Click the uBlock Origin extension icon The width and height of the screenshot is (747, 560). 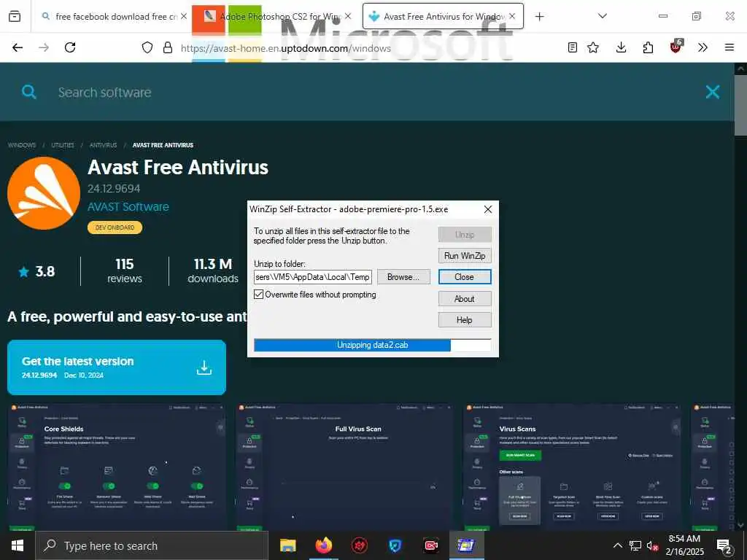[x=676, y=46]
